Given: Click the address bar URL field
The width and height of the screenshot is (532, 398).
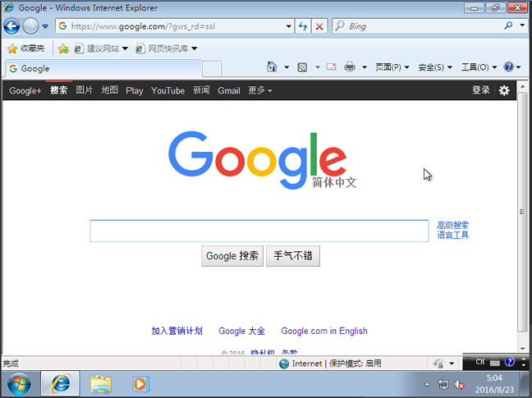Looking at the screenshot, I should (x=175, y=26).
